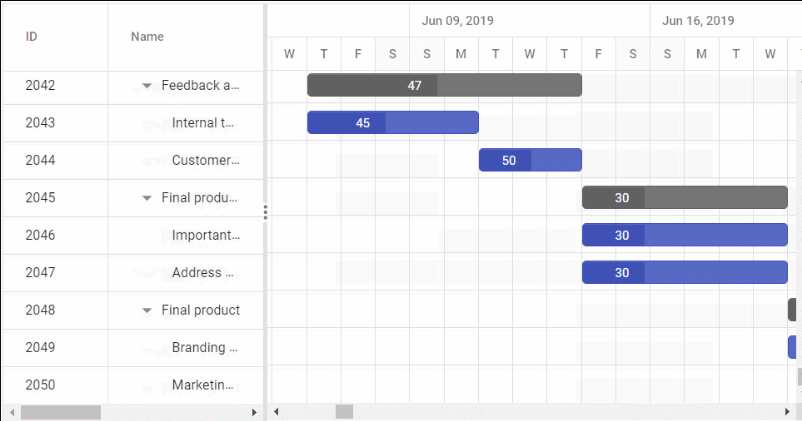Sort by the ID column header
Viewport: 802px width, 421px height.
32,37
